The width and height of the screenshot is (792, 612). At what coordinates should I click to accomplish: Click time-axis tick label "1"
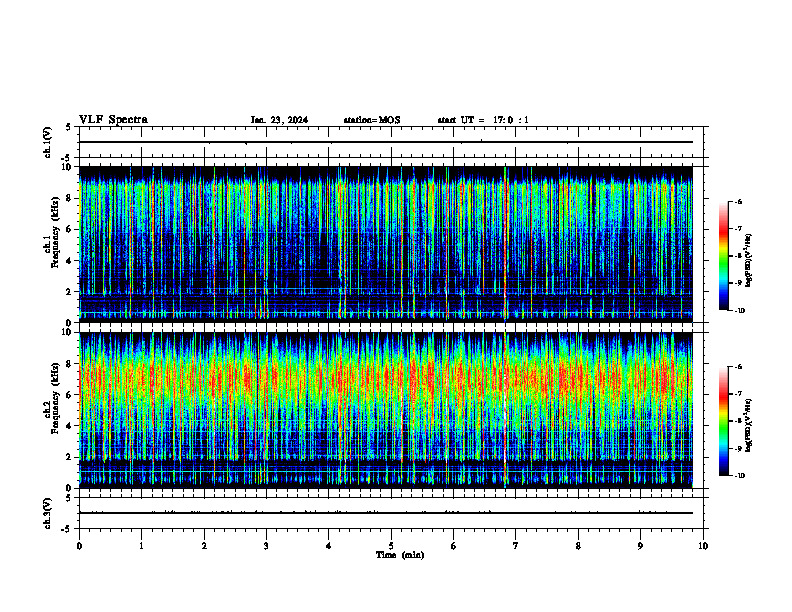click(x=141, y=546)
